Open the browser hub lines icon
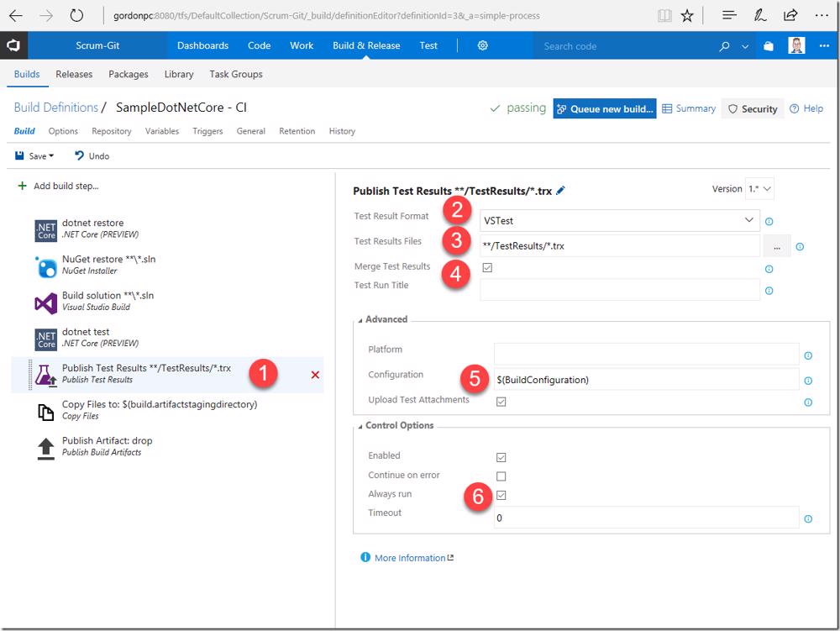Viewport: 840px width, 631px height. coord(729,15)
